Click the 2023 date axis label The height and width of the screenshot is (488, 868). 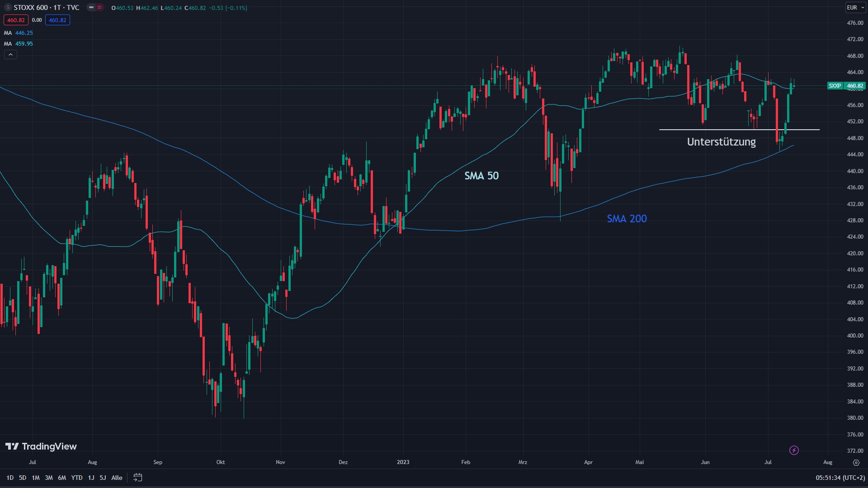click(403, 462)
